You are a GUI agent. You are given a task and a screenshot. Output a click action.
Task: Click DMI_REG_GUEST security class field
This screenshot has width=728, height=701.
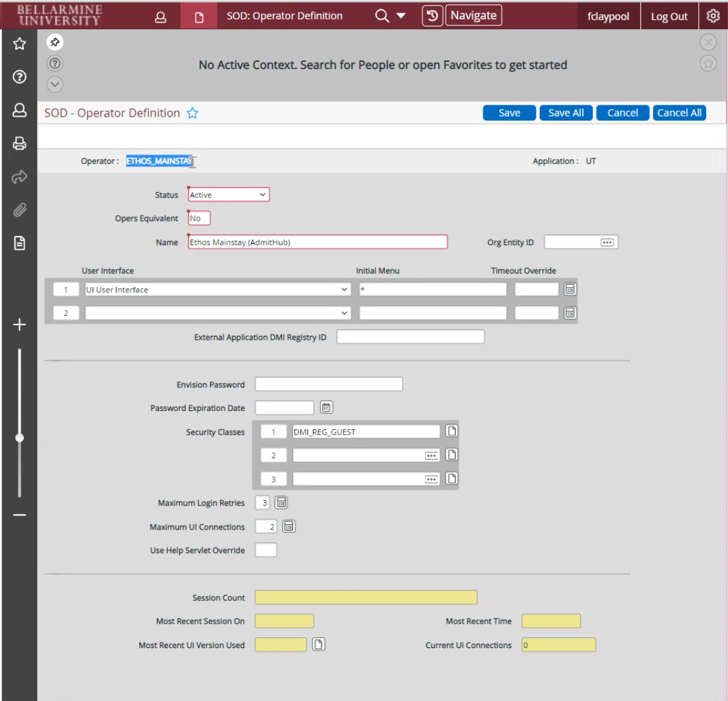click(x=367, y=432)
